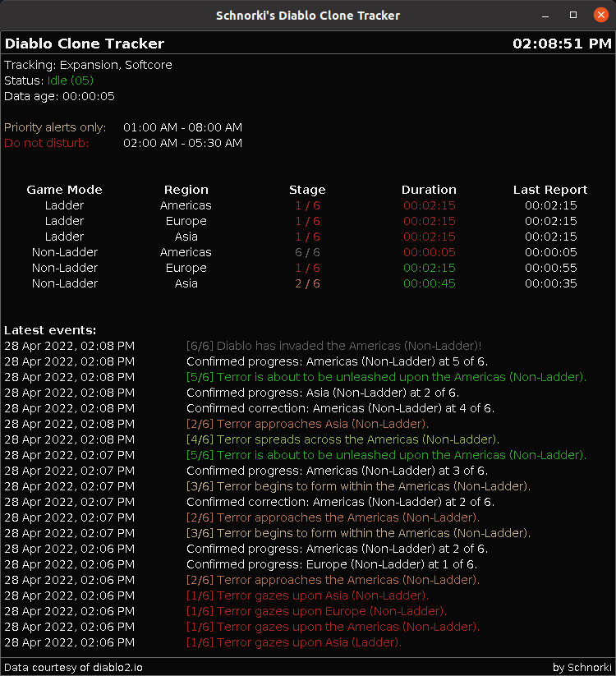The image size is (616, 676).
Task: Click the 02:08:51 PM clock display
Action: [x=562, y=44]
